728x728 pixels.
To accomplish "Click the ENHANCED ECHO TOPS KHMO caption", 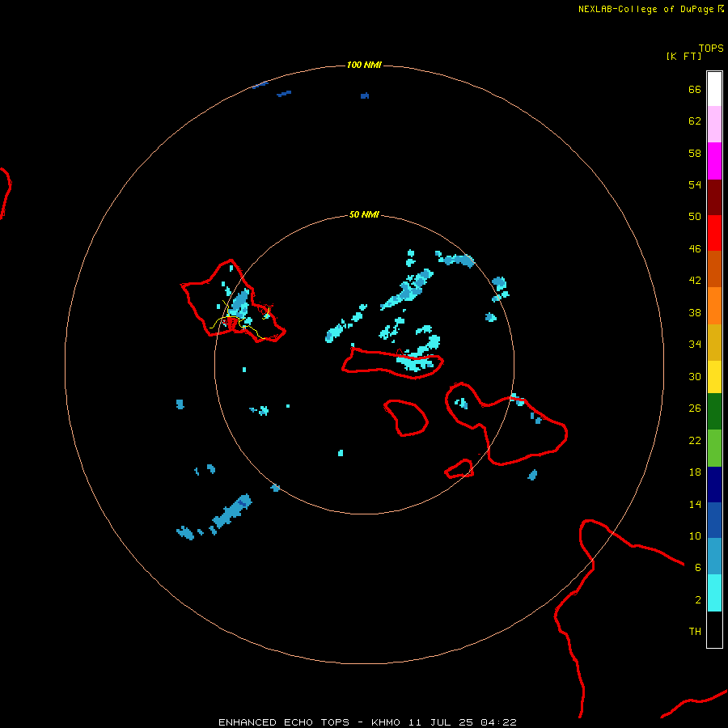I will coord(367,722).
